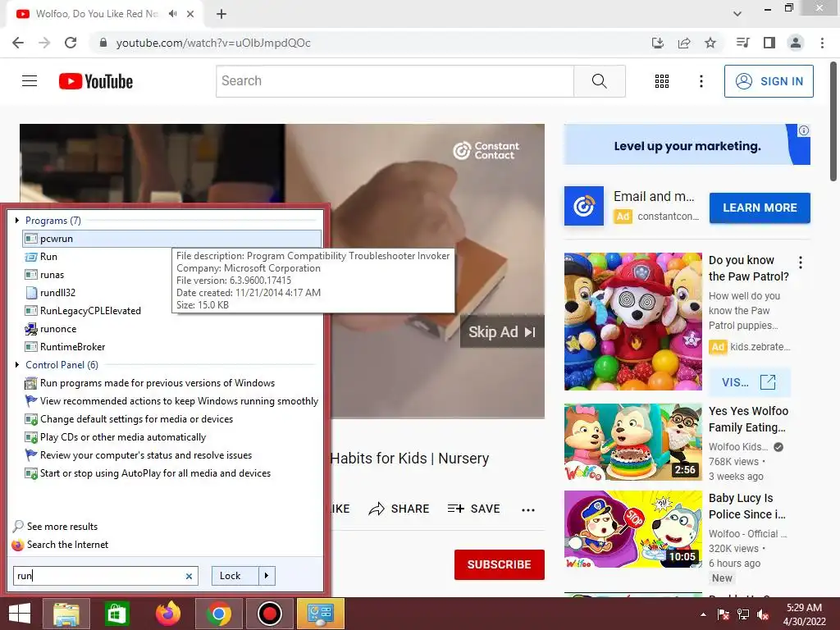This screenshot has width=840, height=630.
Task: Click the share page icon in address bar
Action: (683, 43)
